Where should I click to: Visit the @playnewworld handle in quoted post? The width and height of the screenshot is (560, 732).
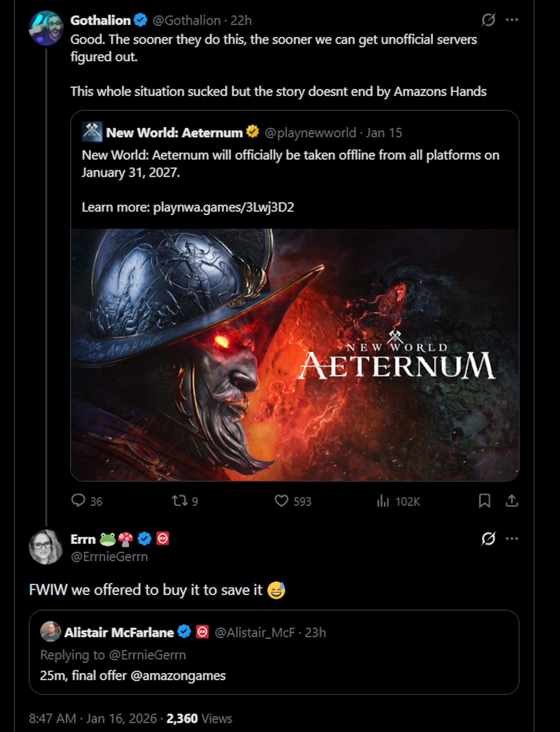tap(310, 133)
